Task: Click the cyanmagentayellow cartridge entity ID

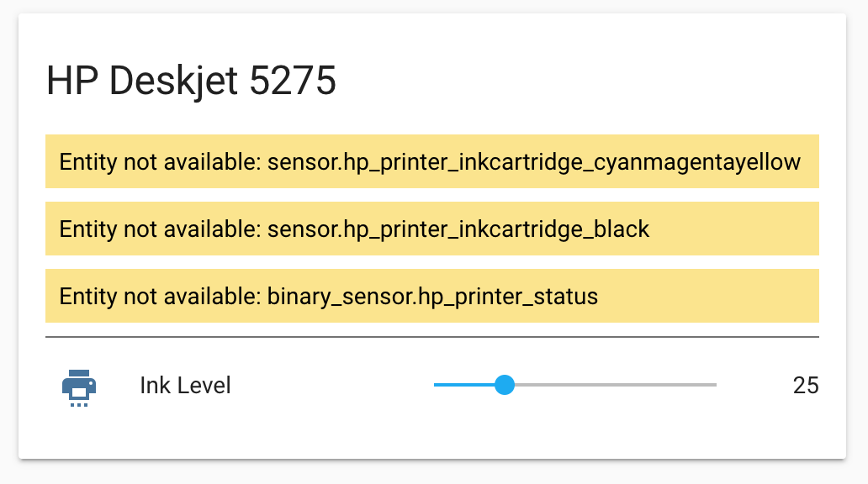Action: (x=533, y=161)
